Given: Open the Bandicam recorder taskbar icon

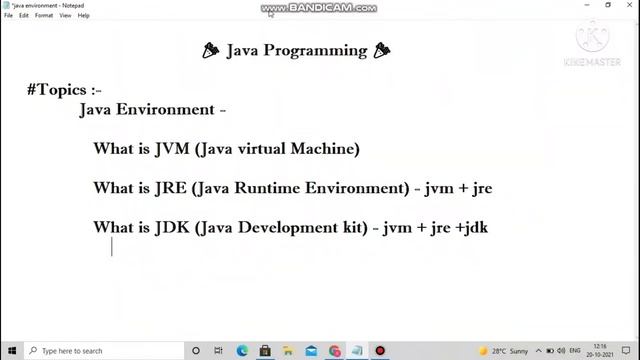Looking at the screenshot, I should tap(380, 351).
